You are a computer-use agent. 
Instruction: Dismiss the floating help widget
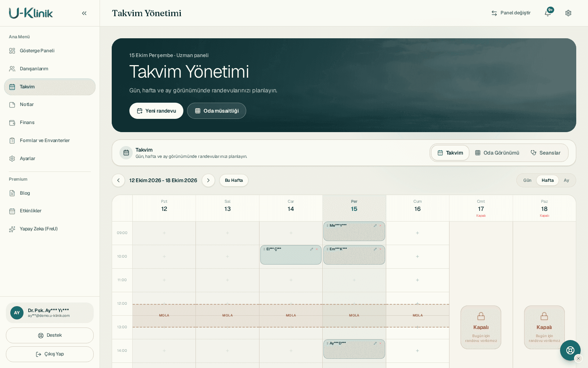(578, 358)
